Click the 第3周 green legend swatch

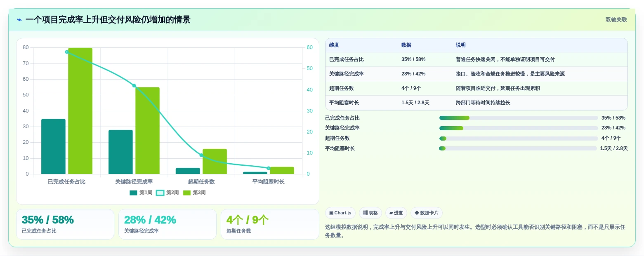point(186,193)
